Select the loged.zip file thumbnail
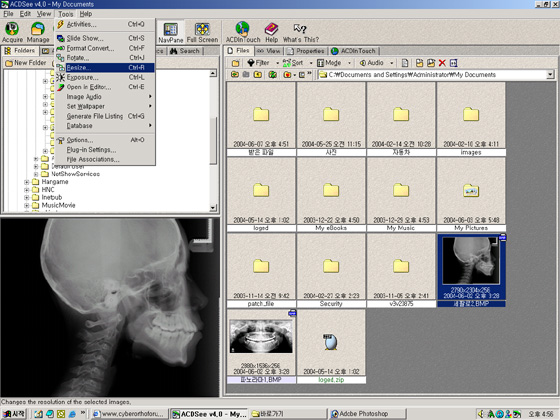 [331, 346]
